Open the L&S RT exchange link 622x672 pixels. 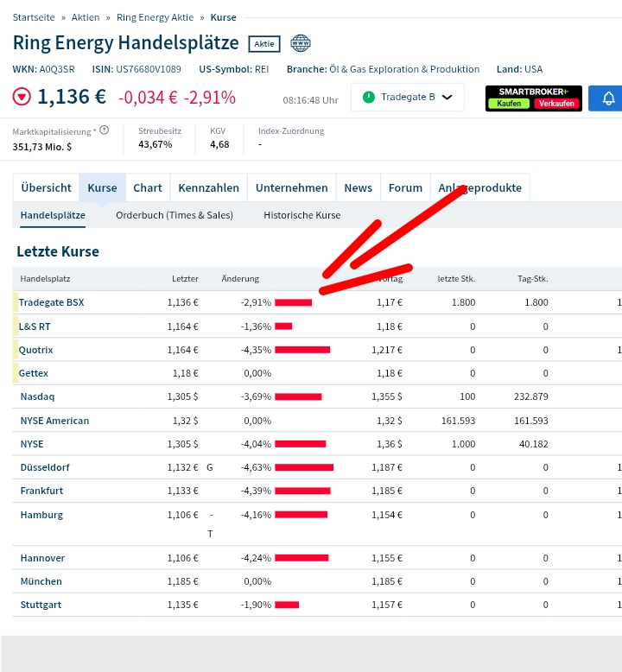(35, 326)
